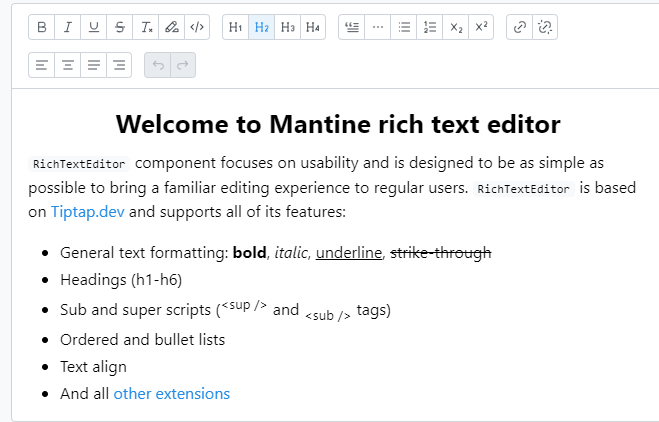Toggle inline code formatting icon

click(197, 27)
